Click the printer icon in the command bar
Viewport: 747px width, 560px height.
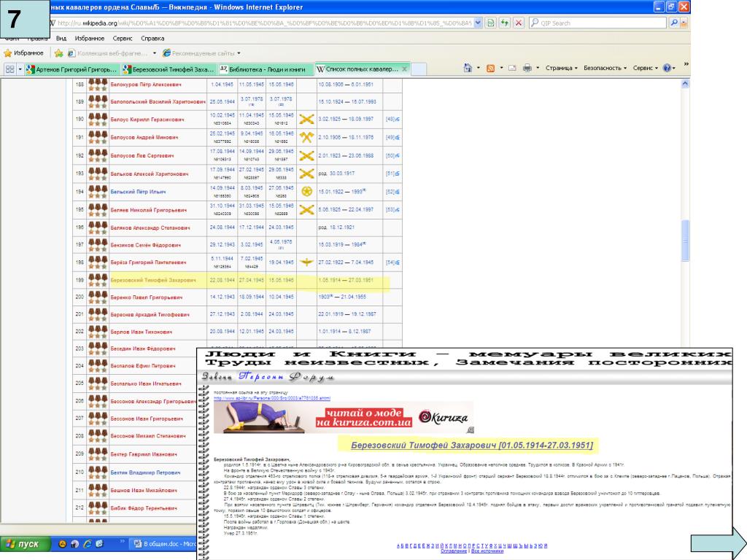pos(527,68)
